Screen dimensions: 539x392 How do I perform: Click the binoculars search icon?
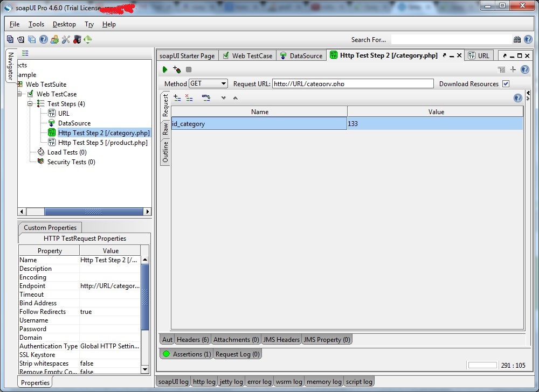[517, 39]
